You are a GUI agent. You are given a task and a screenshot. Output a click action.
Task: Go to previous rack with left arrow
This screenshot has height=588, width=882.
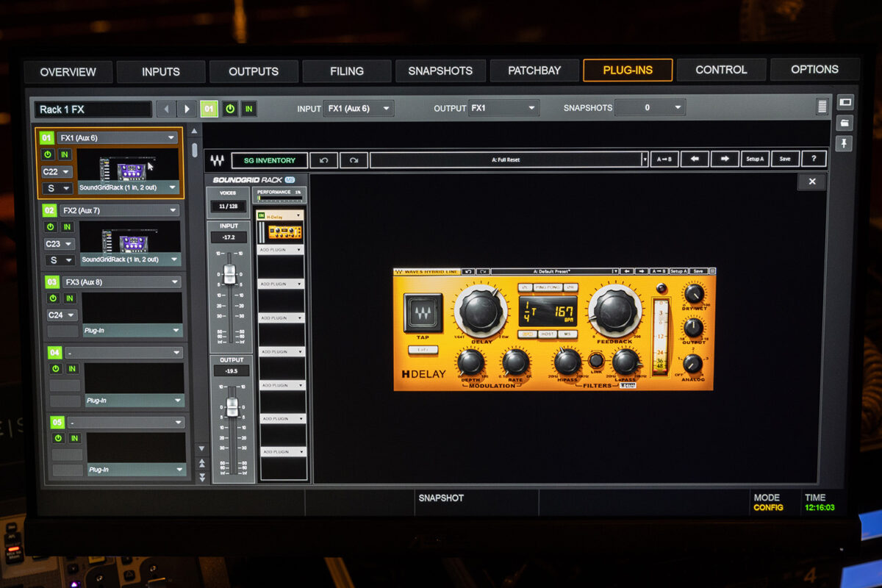(x=166, y=109)
